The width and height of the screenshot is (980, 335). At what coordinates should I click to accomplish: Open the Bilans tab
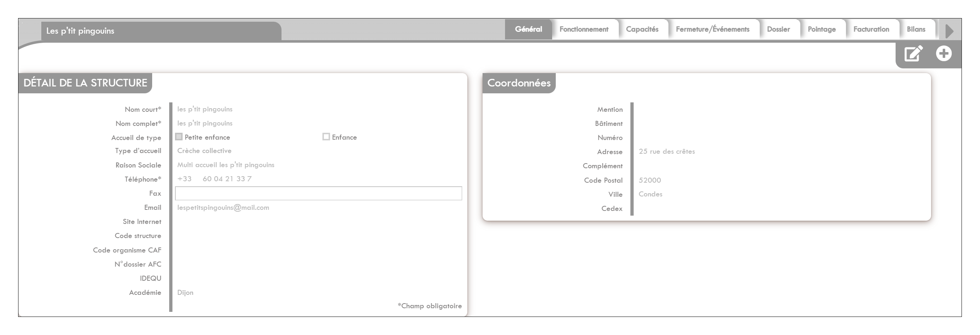(x=916, y=29)
